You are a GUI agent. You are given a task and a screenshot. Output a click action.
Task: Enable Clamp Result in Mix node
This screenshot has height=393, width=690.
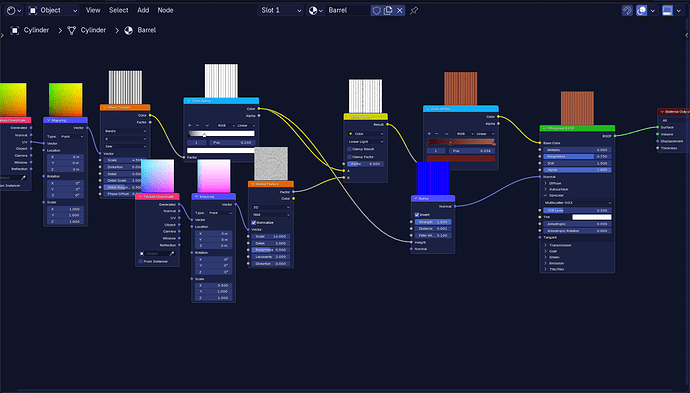[x=350, y=149]
